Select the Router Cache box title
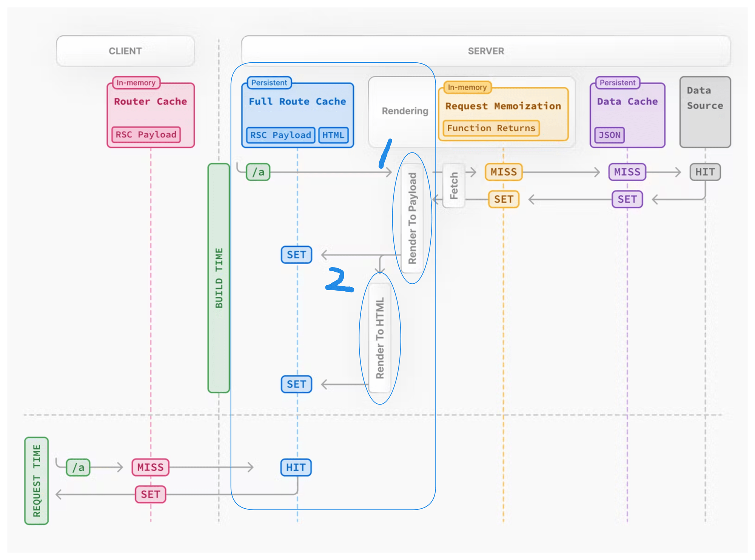 [x=150, y=102]
